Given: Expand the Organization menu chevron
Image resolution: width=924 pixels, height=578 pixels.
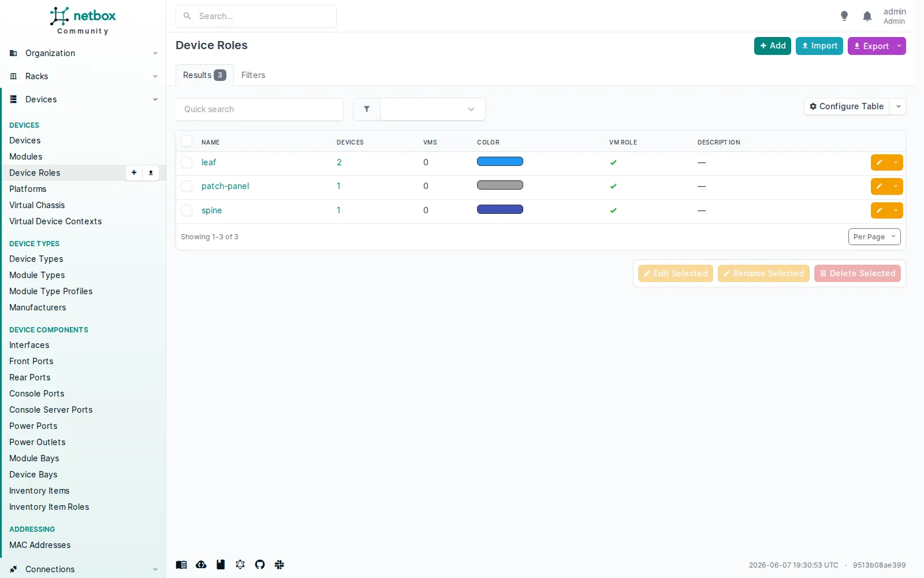Looking at the screenshot, I should 155,53.
